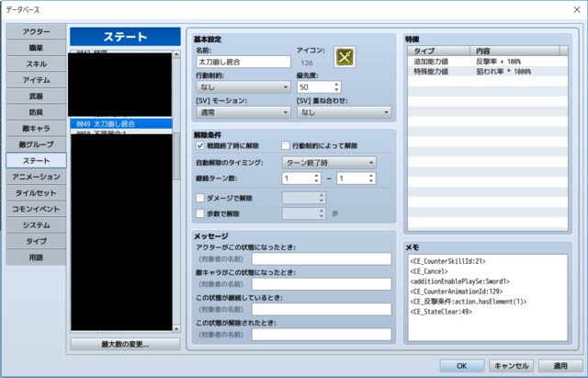
Task: Click the 内容 column header
Action: pos(514,52)
